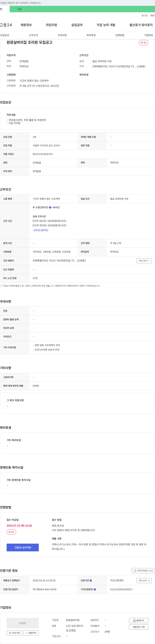This screenshot has width=155, height=644.
Task: Click the 로그인 link
Action: pos(145,16)
